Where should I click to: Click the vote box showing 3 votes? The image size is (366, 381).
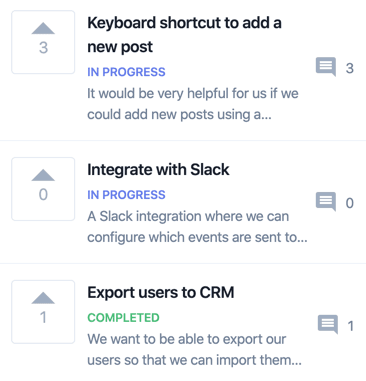[43, 42]
